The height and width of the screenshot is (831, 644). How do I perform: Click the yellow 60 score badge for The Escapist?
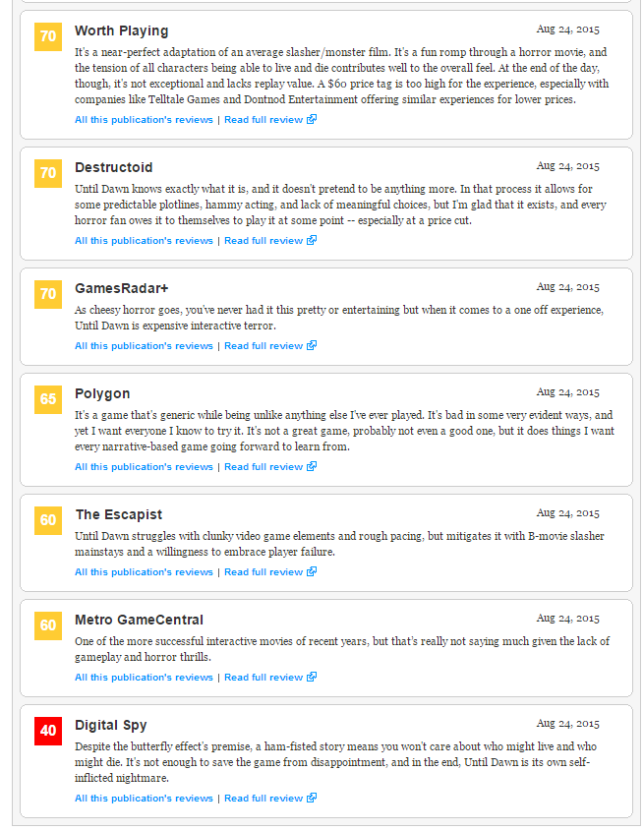[48, 520]
